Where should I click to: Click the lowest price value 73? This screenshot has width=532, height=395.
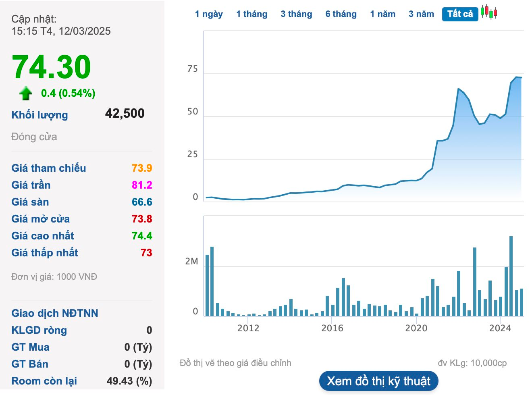(x=146, y=253)
